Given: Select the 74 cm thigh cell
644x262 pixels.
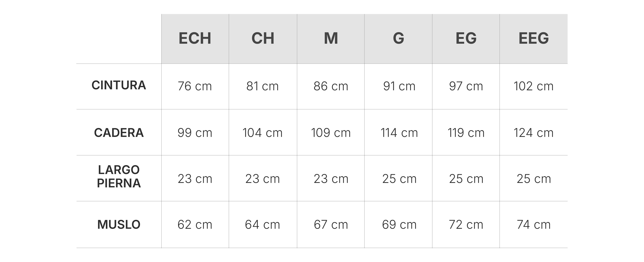Looking at the screenshot, I should click(534, 225).
